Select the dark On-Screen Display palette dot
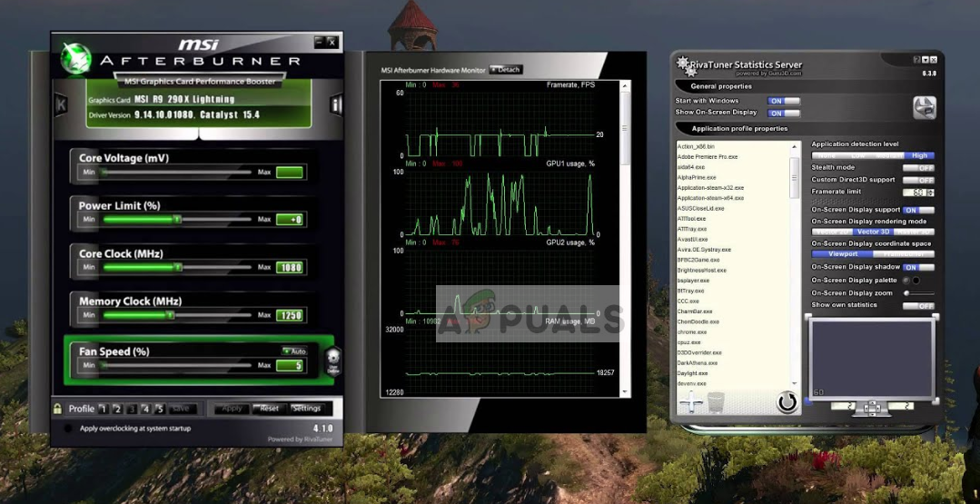980x504 pixels. (x=906, y=281)
